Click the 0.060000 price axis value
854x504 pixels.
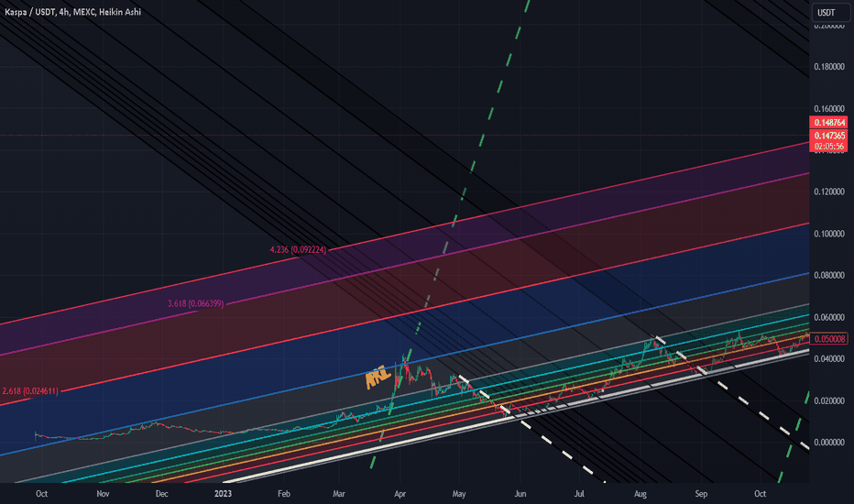[829, 317]
